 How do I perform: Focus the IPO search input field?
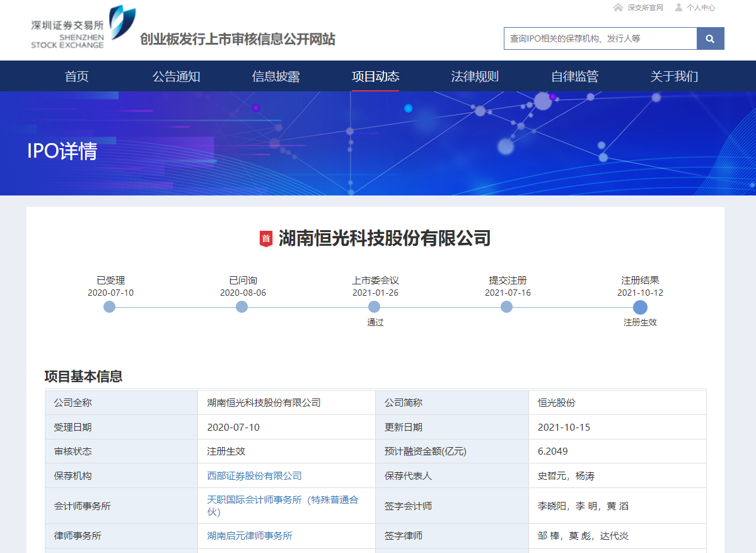(600, 38)
